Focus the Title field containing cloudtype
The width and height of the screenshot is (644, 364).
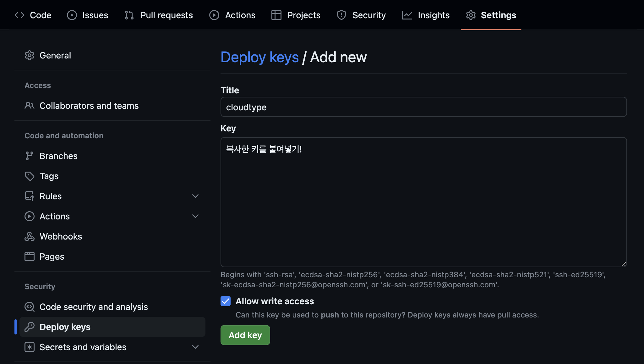click(x=423, y=107)
